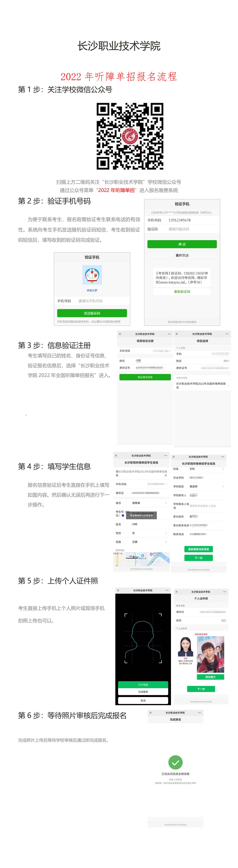Click the 哆啦A梦 nickname under the avatar
238x868 pixels.
92,290
